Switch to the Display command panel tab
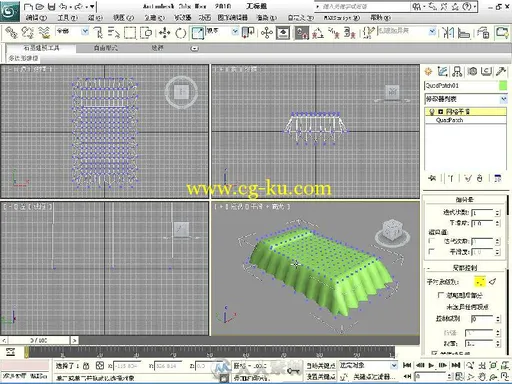The height and width of the screenshot is (384, 512). 487,71
